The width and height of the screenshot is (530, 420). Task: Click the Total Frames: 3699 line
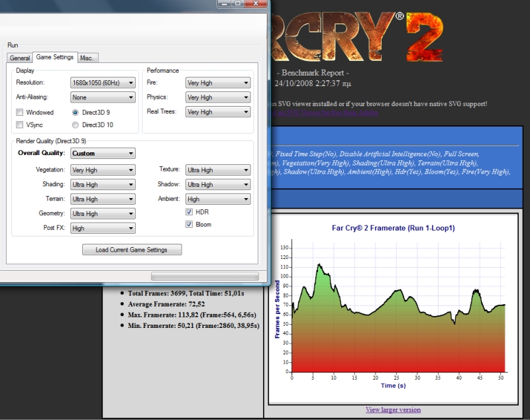[186, 293]
